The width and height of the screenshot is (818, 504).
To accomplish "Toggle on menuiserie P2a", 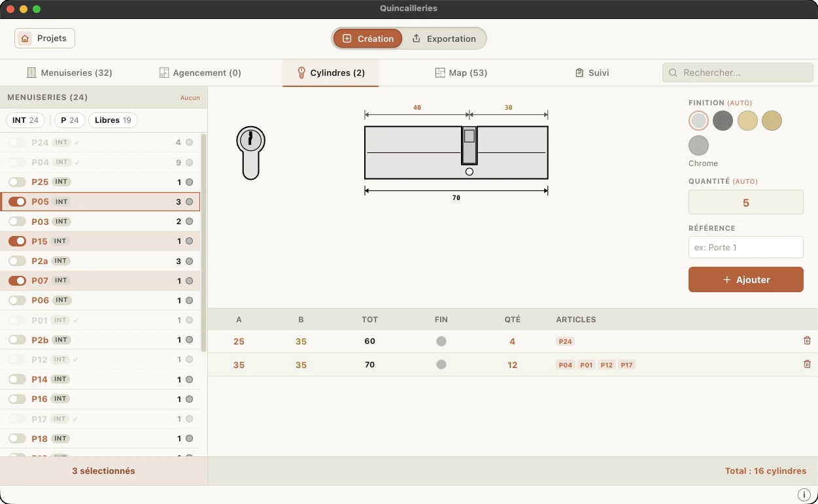I will pyautogui.click(x=18, y=261).
